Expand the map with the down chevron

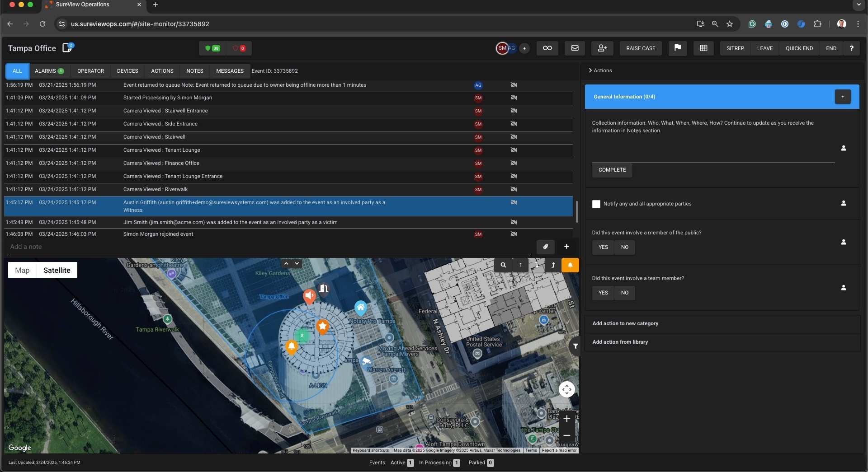tap(297, 263)
